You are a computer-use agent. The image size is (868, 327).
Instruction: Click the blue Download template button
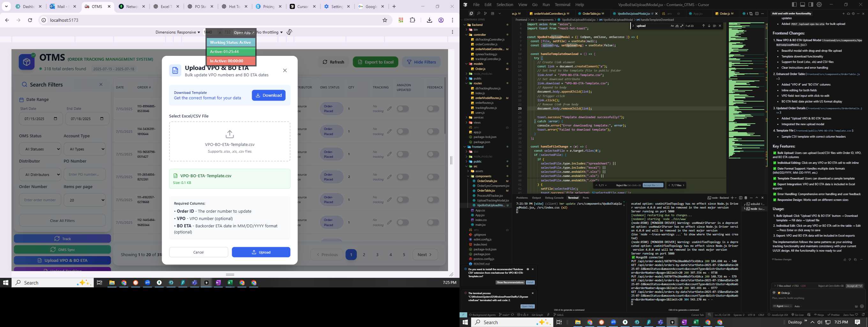269,95
